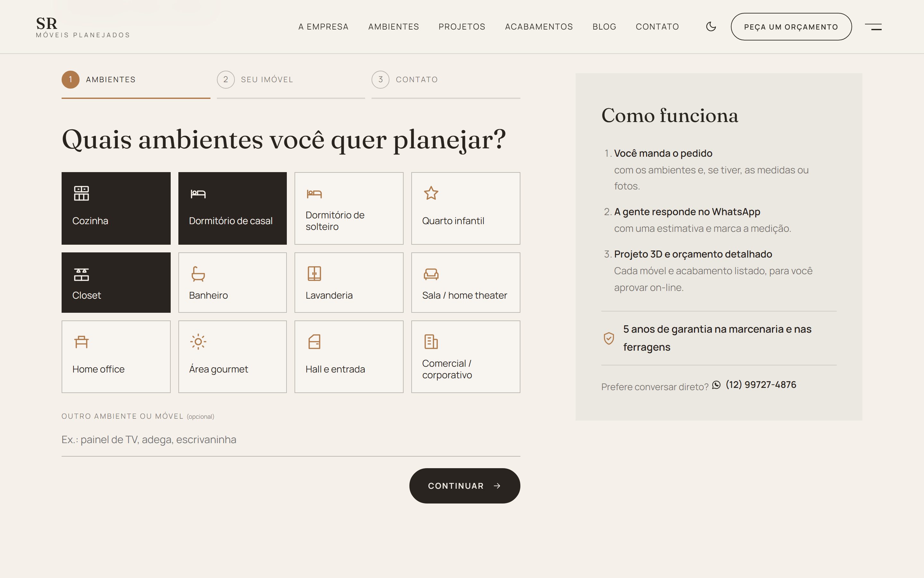
Task: Click the shield guarantee icon
Action: point(609,338)
